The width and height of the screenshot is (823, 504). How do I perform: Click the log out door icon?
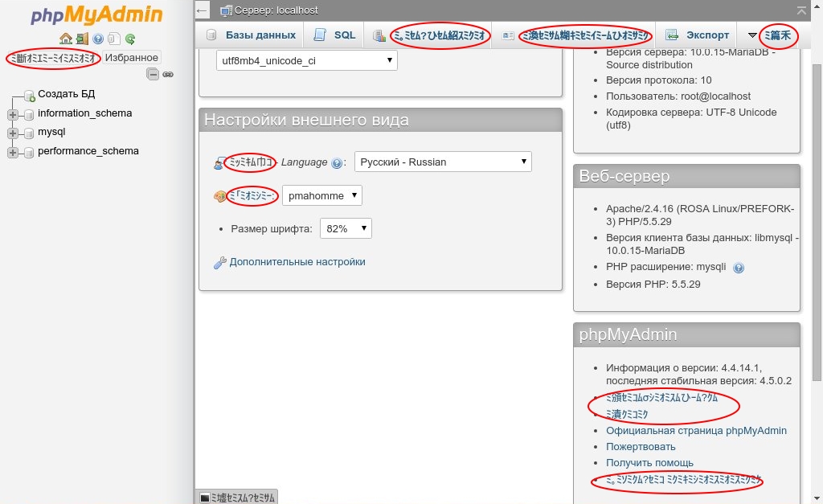click(x=82, y=39)
